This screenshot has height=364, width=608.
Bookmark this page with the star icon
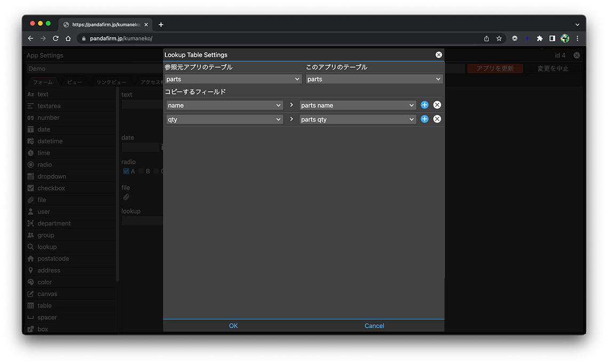tap(499, 38)
